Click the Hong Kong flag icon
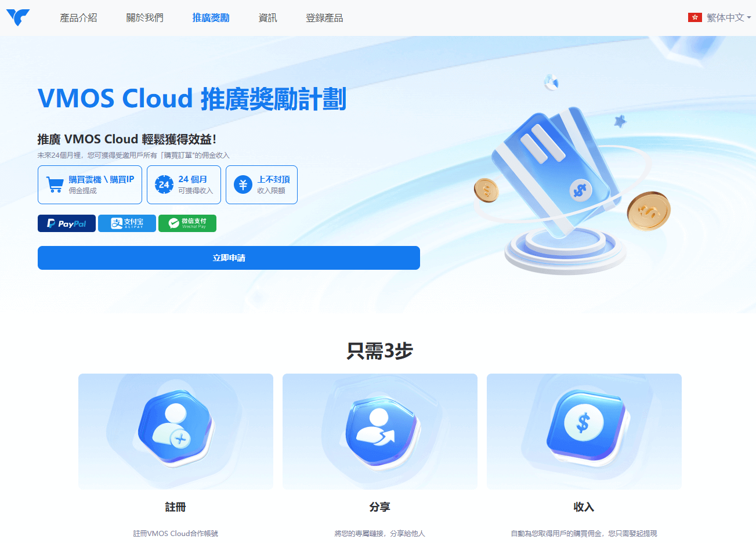The height and width of the screenshot is (543, 756). pos(695,17)
